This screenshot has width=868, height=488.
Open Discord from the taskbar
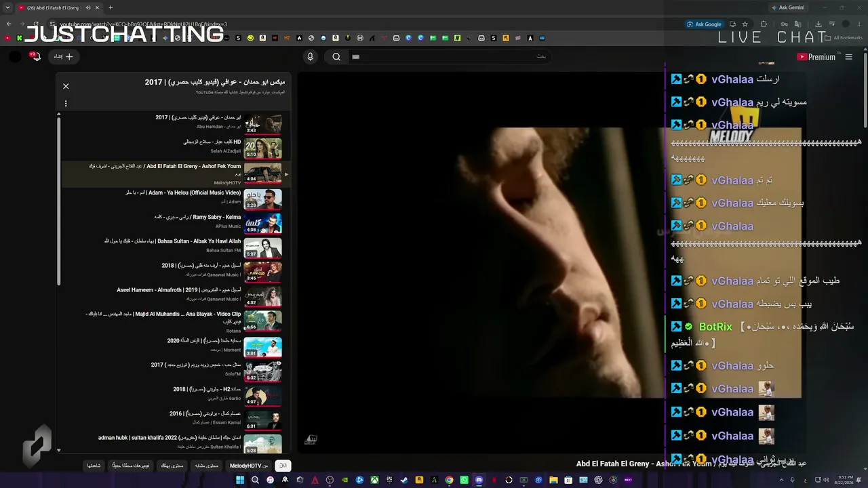479,480
